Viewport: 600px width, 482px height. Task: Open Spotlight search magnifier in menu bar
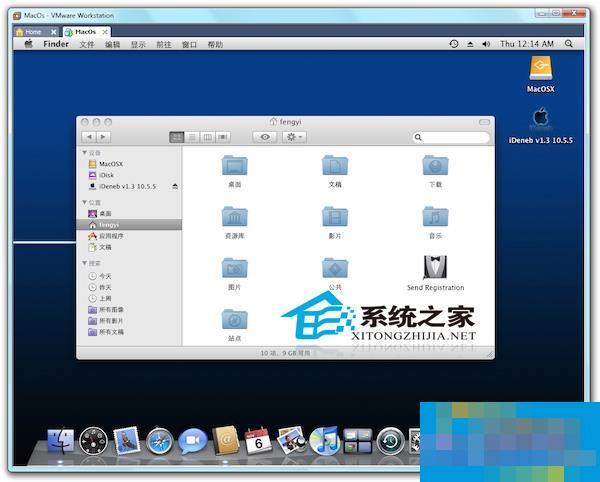coord(569,44)
